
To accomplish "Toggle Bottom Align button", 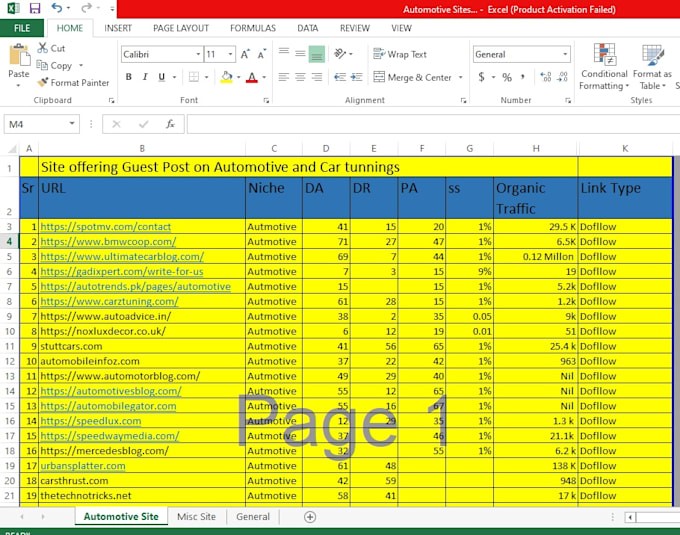I will click(x=317, y=54).
